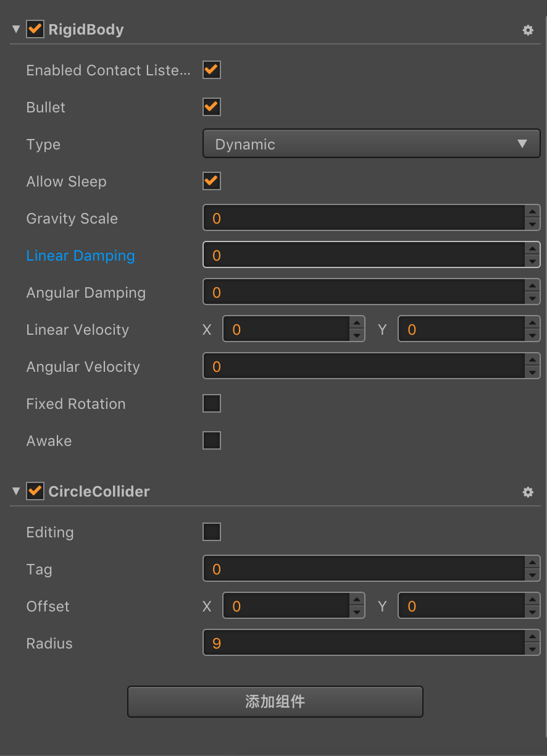This screenshot has height=756, width=547.
Task: Open the Type dropdown showing Dynamic
Action: [372, 144]
